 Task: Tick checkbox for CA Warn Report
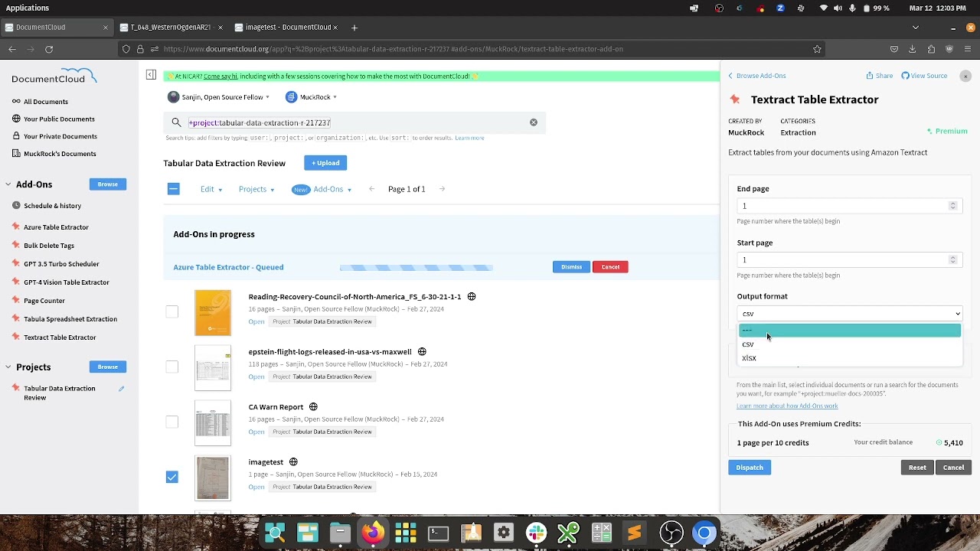(x=171, y=422)
